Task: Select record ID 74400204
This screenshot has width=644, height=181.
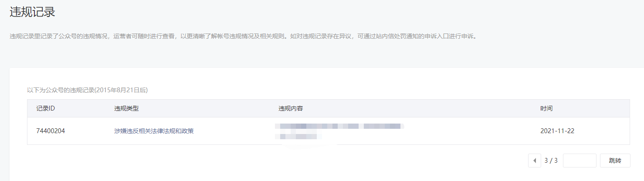Action: 51,131
